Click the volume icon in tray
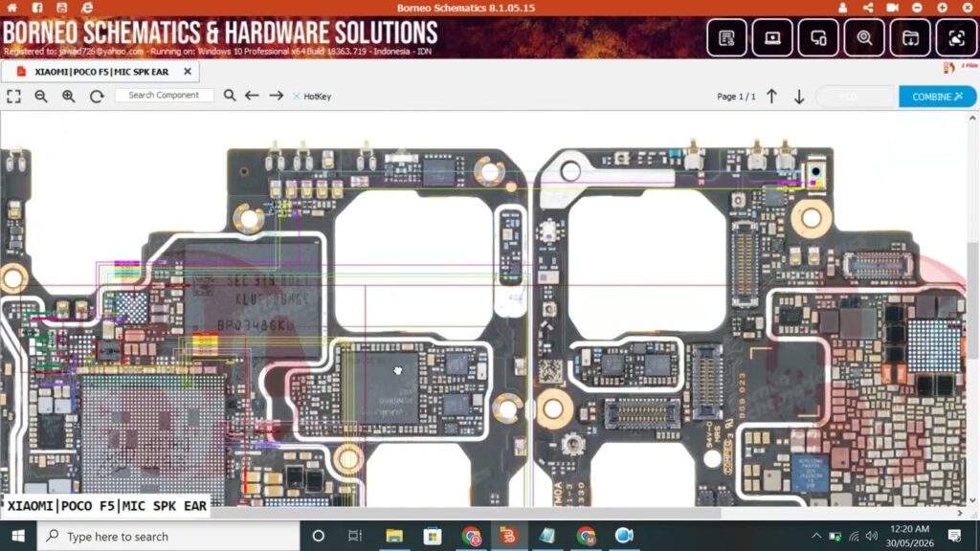 pos(872,536)
